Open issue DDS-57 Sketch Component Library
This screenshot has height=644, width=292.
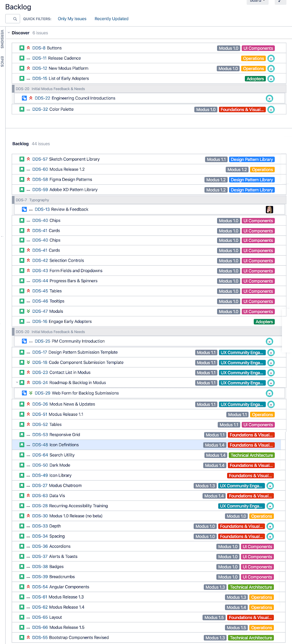click(66, 159)
